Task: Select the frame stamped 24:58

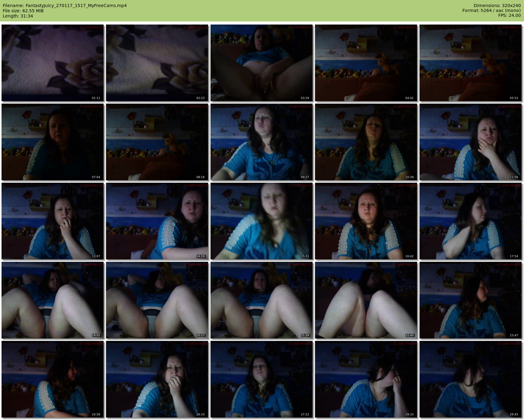Action: click(53, 379)
